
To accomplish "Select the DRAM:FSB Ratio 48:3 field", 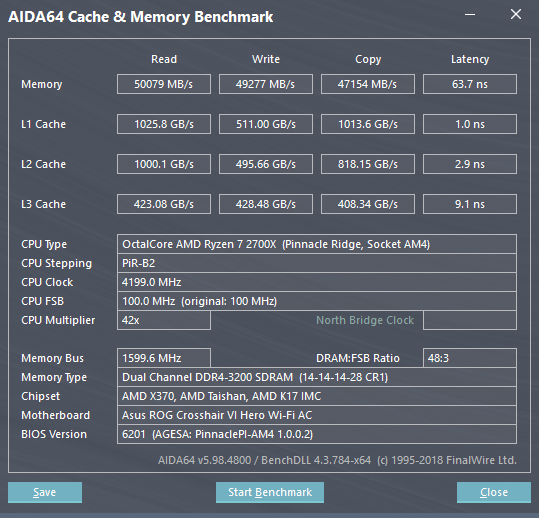I will (x=470, y=358).
